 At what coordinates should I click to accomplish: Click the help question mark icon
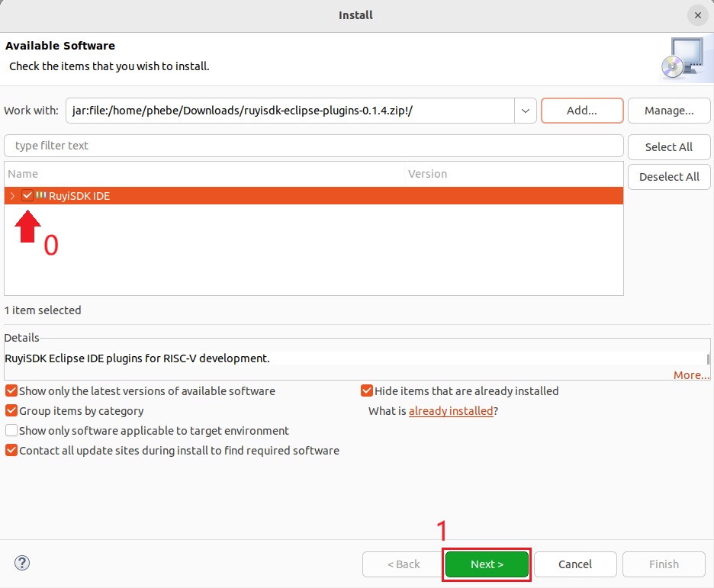coord(22,563)
